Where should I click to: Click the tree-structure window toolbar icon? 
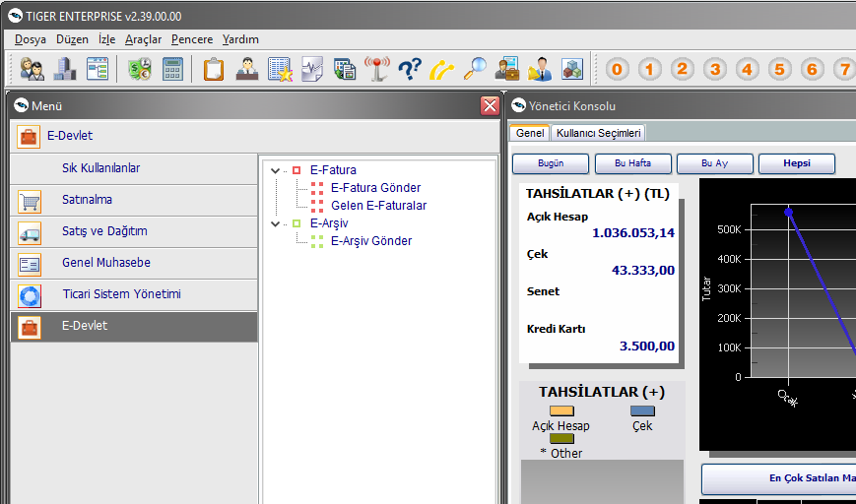[x=98, y=69]
